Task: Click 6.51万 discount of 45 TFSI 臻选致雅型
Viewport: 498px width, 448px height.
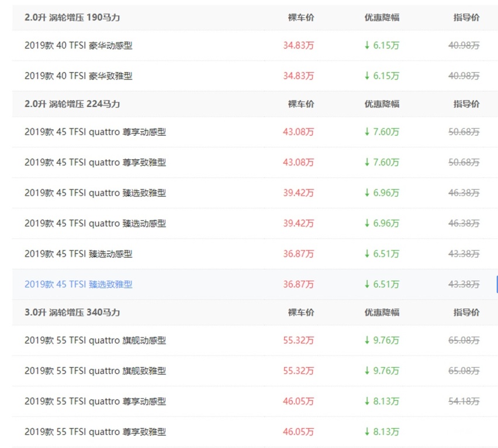Action: click(x=382, y=284)
